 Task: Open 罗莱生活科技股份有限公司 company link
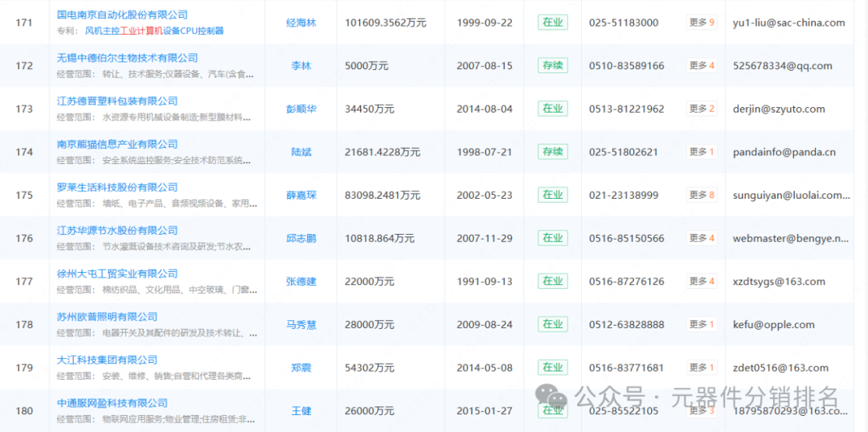click(x=117, y=187)
